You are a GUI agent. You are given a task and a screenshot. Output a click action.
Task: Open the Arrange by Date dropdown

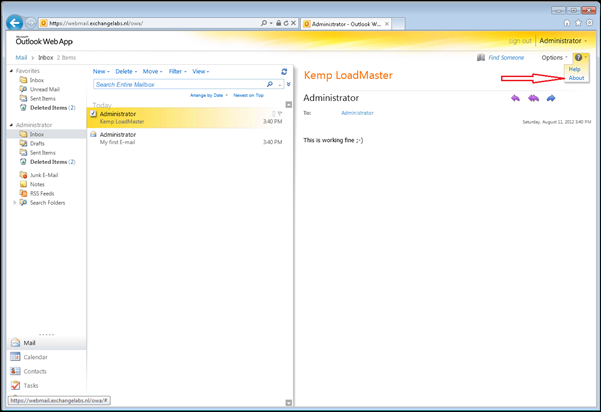click(x=208, y=95)
